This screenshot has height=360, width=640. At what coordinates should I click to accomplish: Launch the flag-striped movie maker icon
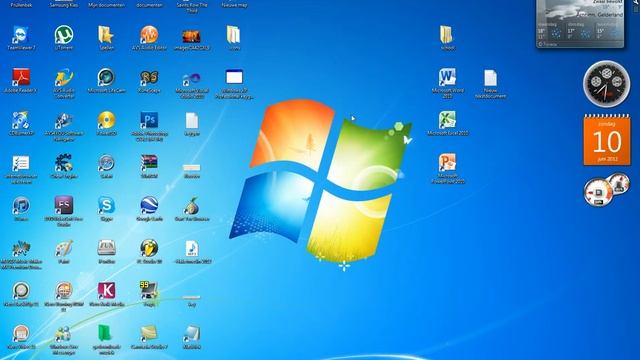pos(149,163)
